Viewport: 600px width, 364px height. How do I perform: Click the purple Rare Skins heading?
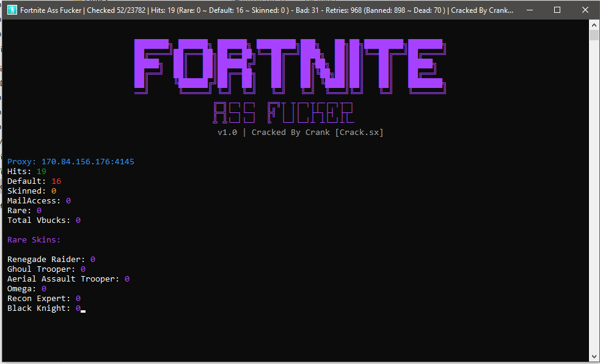coord(34,240)
